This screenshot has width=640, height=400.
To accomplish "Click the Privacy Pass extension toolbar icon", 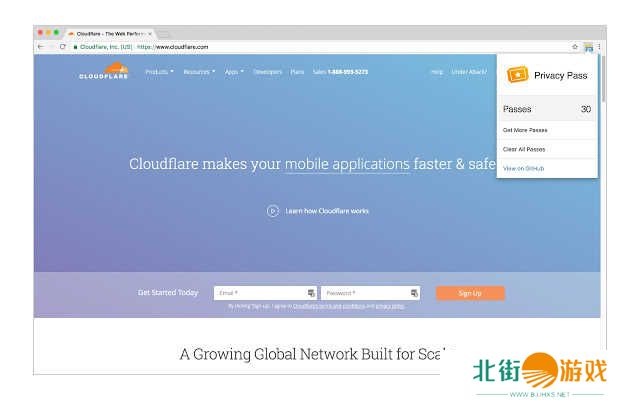I will (x=589, y=47).
